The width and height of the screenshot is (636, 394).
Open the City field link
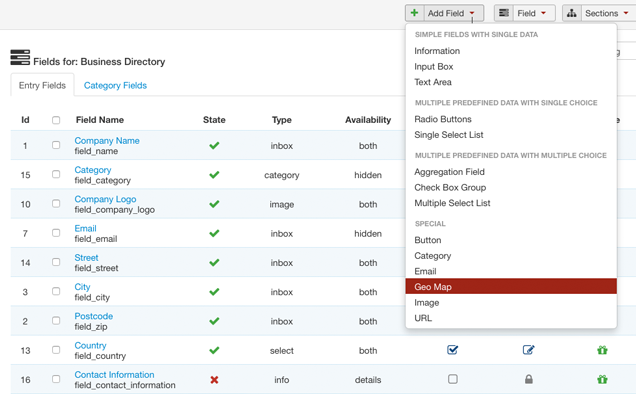82,286
